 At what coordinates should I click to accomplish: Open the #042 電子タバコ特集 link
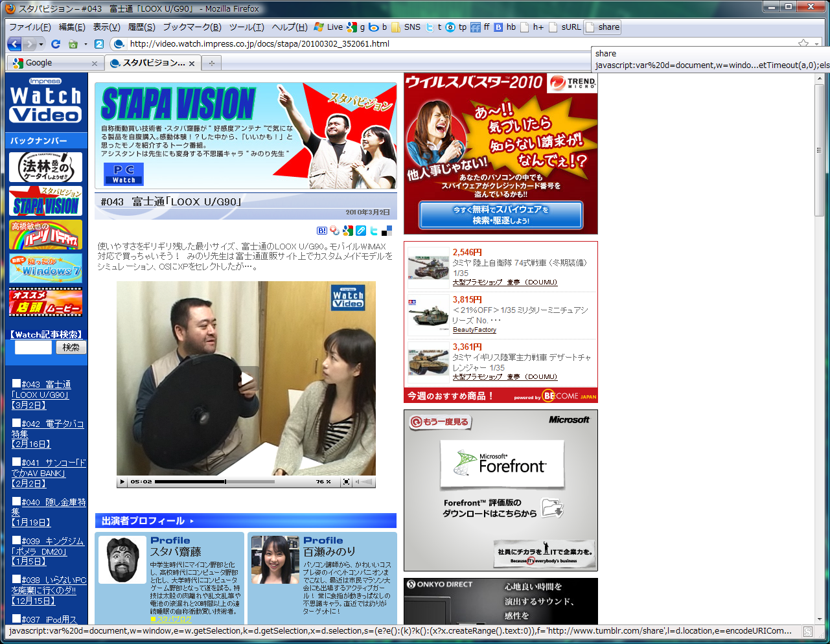click(x=47, y=433)
